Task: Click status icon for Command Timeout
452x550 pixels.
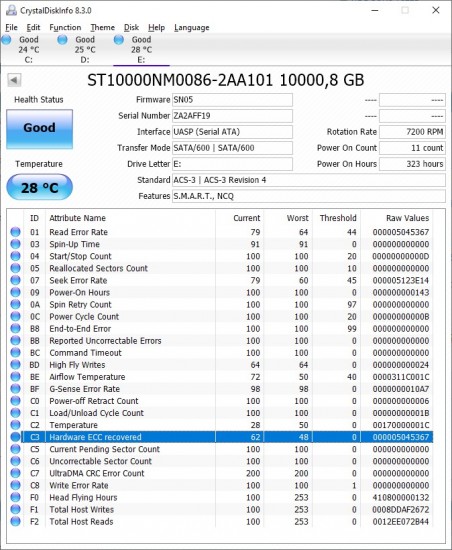Action: tap(15, 353)
